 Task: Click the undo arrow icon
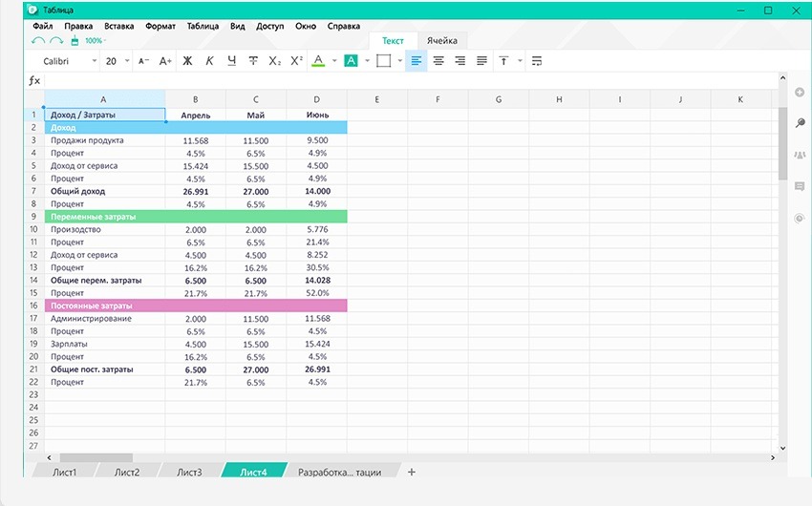point(37,41)
